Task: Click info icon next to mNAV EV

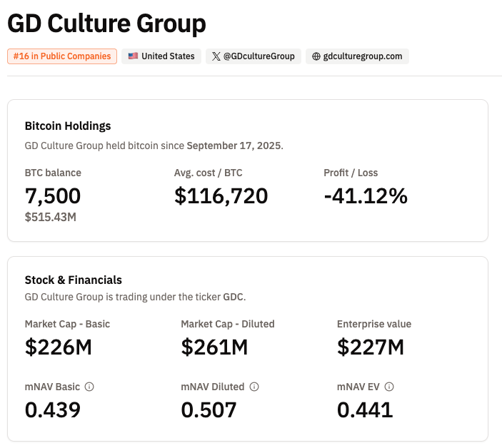Action: click(x=389, y=387)
